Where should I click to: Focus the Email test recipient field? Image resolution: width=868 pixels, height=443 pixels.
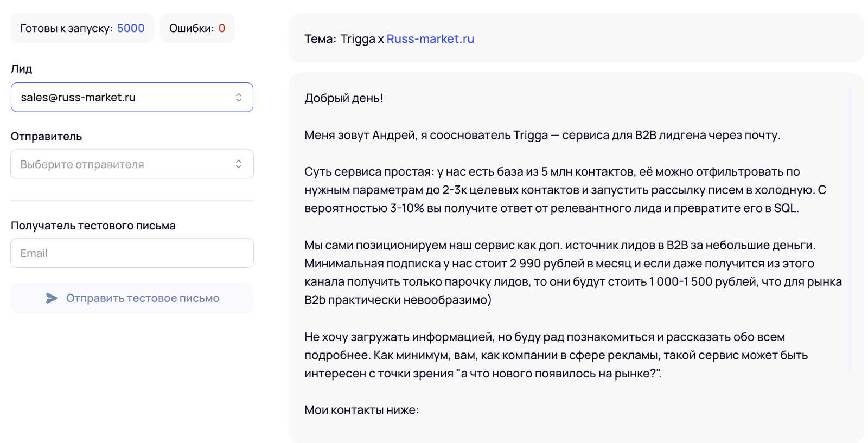coord(132,253)
